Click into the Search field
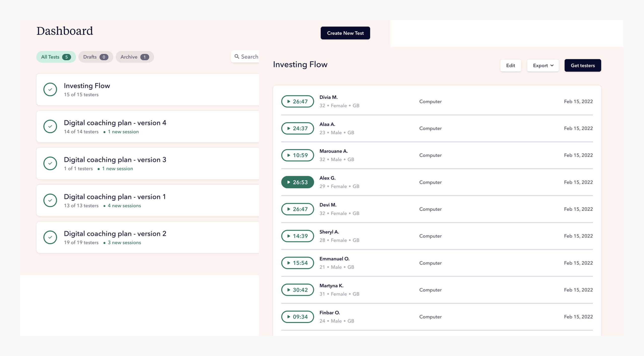 pyautogui.click(x=249, y=57)
